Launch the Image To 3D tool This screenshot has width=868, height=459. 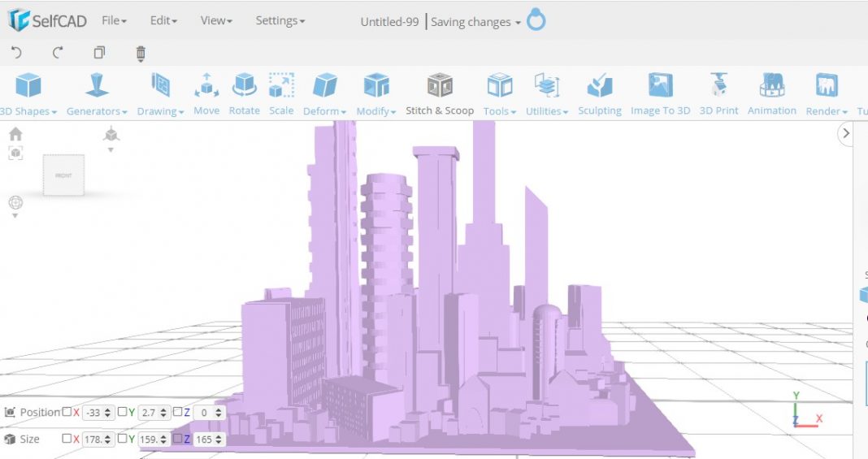(660, 93)
